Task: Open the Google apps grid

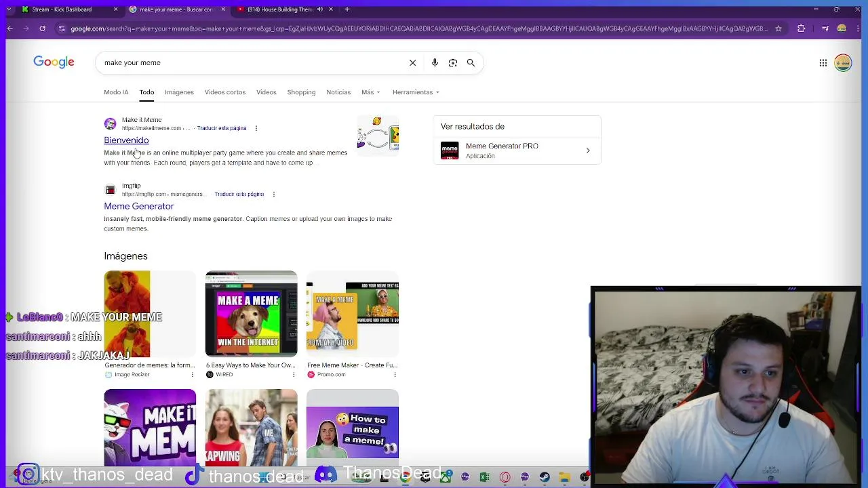Action: click(823, 63)
